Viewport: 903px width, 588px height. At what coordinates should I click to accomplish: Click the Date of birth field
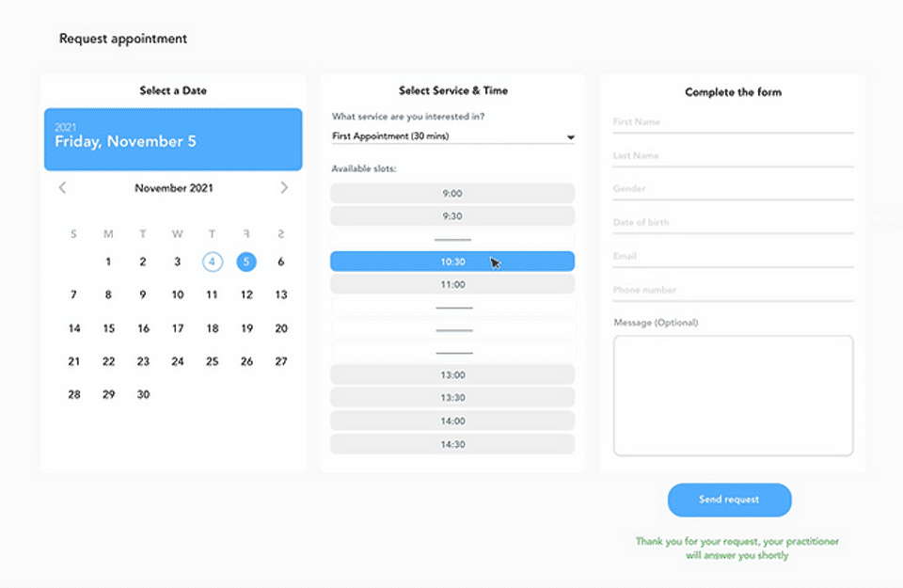[x=733, y=223]
